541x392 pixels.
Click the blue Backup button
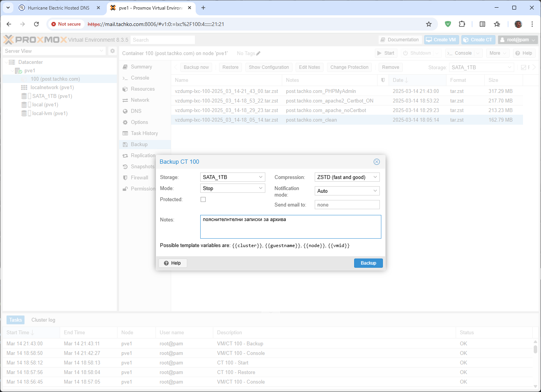(x=368, y=263)
